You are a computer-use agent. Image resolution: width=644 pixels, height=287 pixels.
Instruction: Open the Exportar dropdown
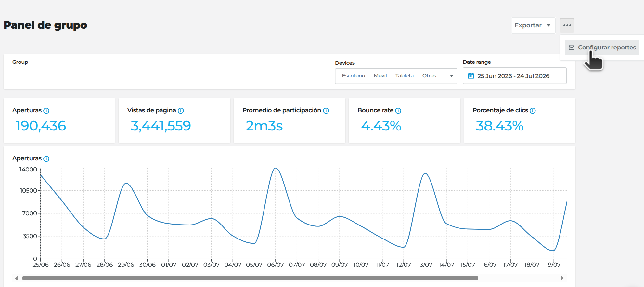tap(533, 25)
